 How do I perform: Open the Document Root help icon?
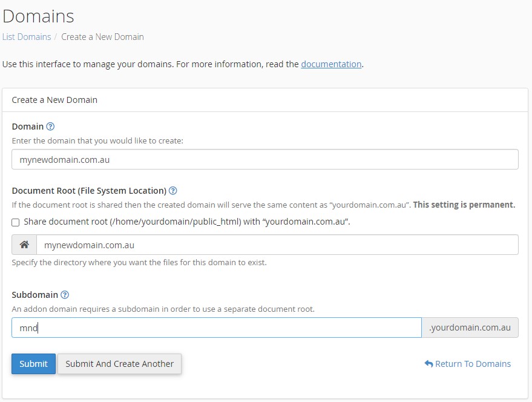(172, 191)
